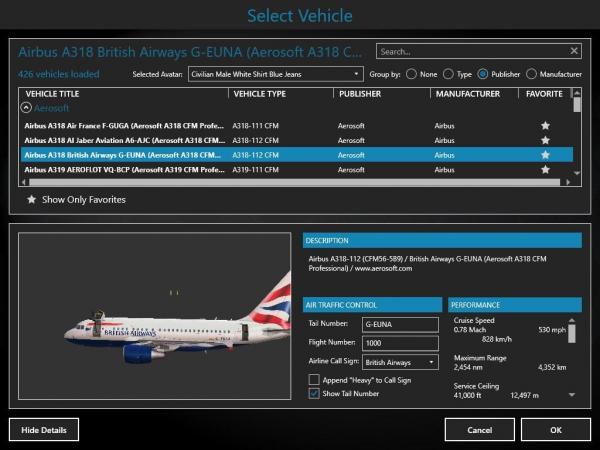Click Flight Number input field

pyautogui.click(x=400, y=343)
